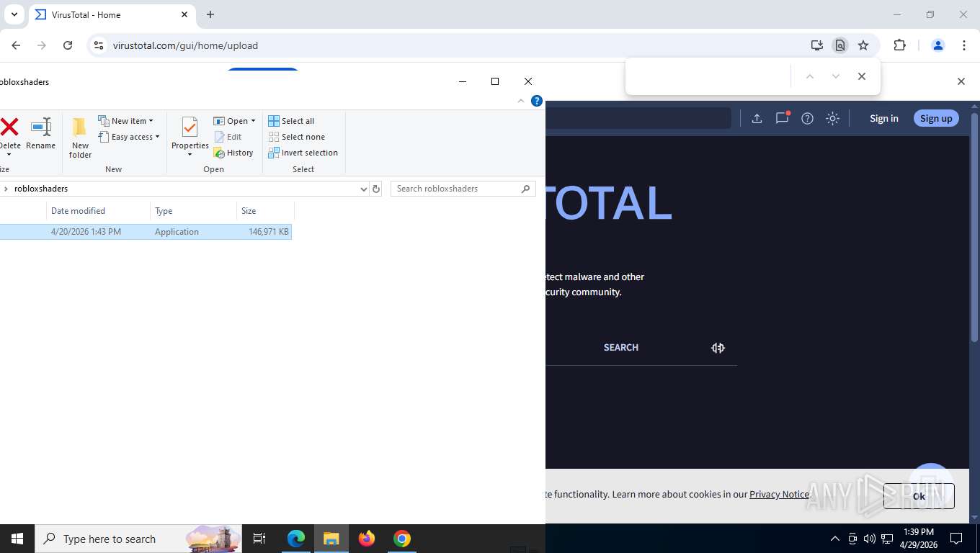Click Invert selection in the ribbon
Screen dimensions: 980x553
coord(303,153)
